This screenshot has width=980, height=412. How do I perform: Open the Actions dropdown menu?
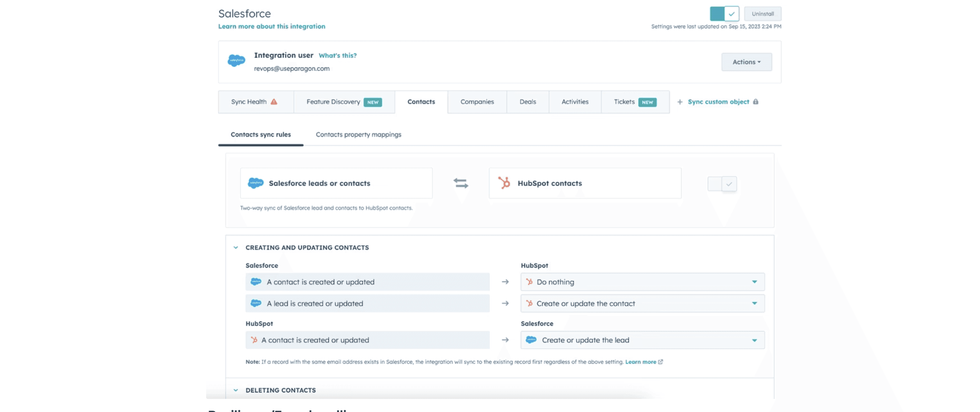[x=746, y=62]
